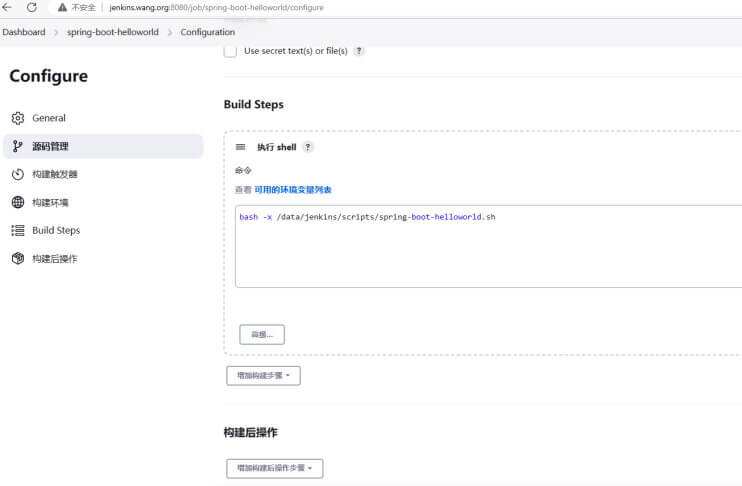Click the 构建后操作 cube icon

(18, 258)
